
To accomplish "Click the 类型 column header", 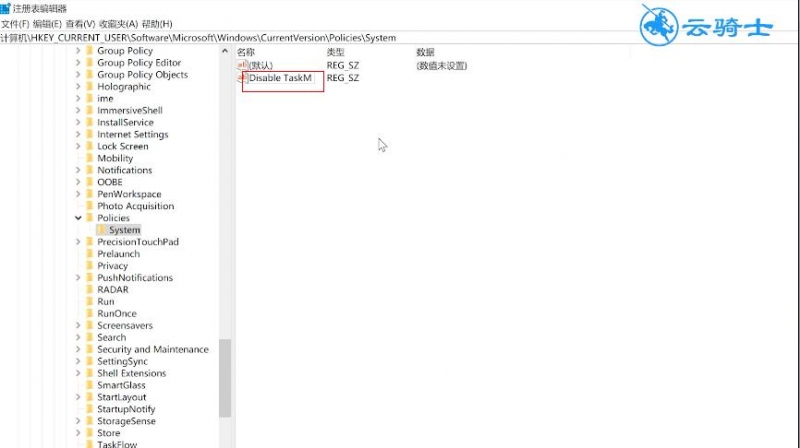I will point(336,52).
